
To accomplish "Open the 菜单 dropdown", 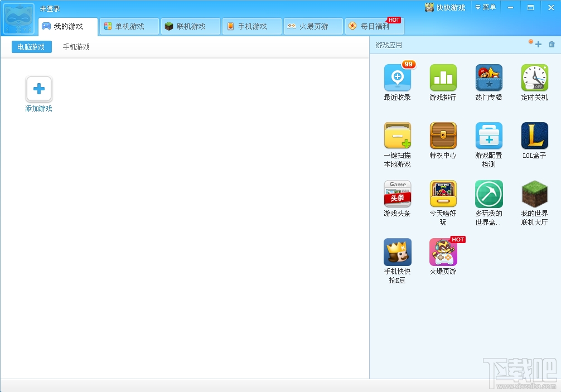I will click(x=486, y=7).
